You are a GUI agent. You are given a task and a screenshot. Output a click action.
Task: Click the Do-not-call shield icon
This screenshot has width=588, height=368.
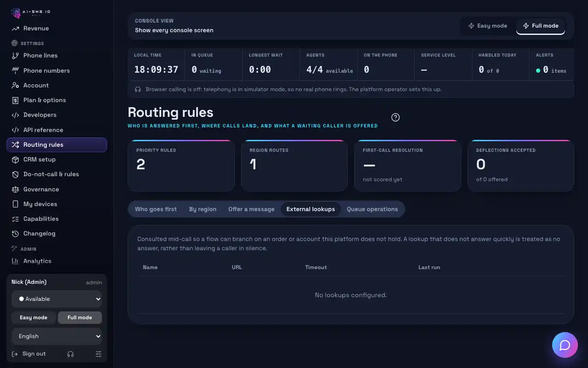(15, 174)
